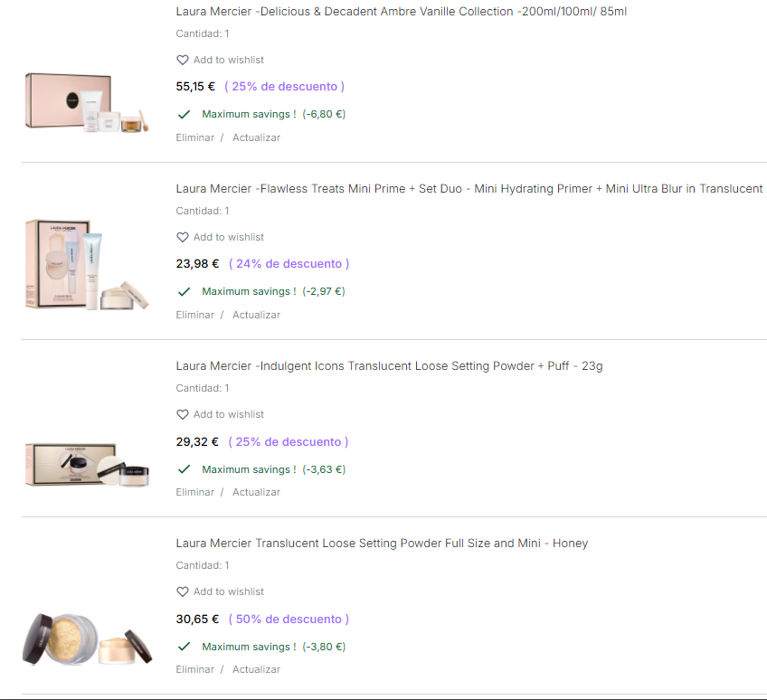Open Laura Mercier Indulgent Icons product title
This screenshot has width=767, height=700.
[389, 366]
